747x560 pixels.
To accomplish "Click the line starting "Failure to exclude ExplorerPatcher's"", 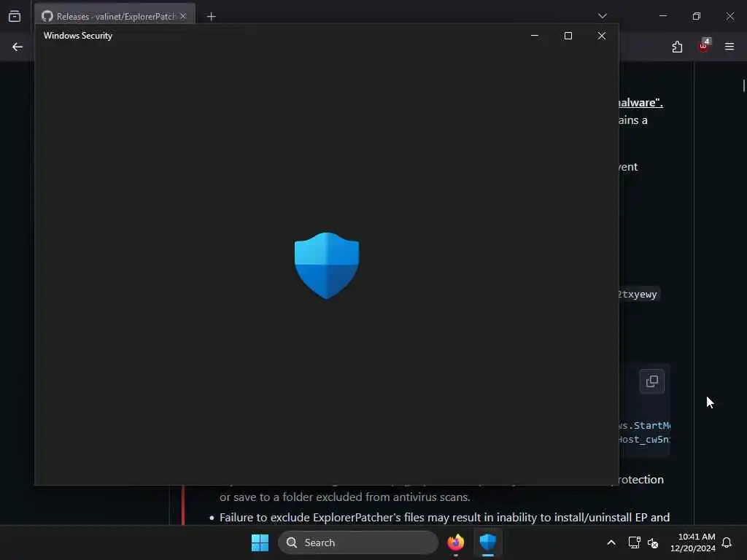I will (444, 517).
